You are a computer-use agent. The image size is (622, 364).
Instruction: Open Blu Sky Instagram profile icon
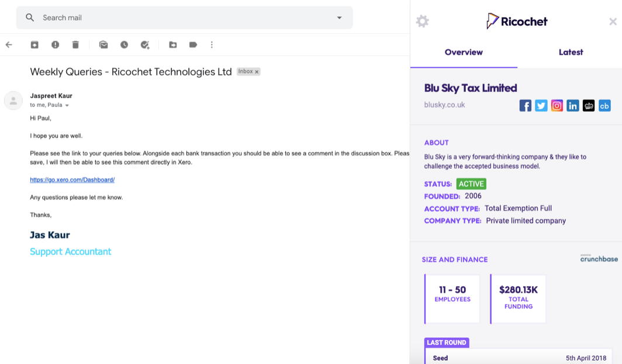click(x=557, y=106)
